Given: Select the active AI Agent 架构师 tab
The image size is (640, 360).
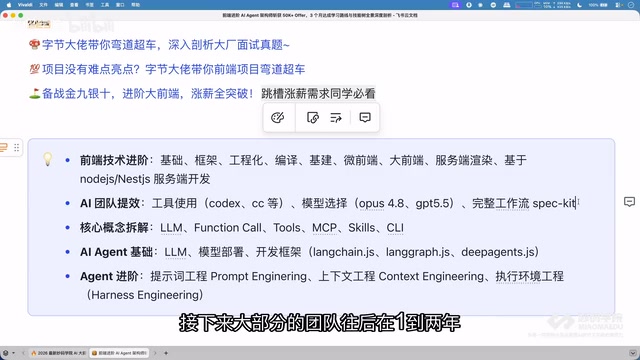Looking at the screenshot, I should [119, 353].
